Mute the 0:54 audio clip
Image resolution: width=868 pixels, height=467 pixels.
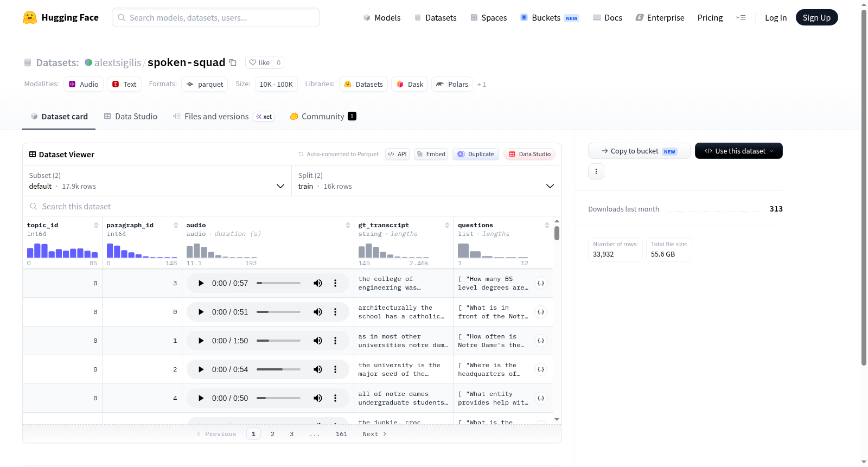pos(318,369)
